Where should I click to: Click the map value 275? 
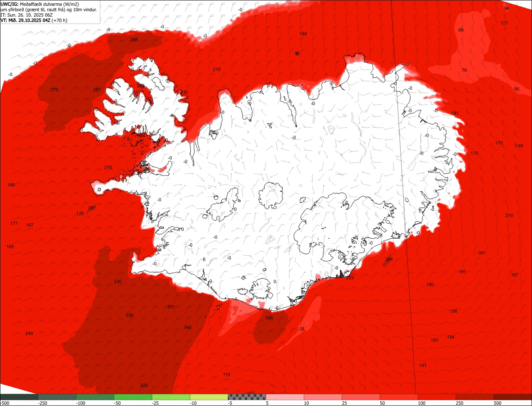tap(54, 90)
